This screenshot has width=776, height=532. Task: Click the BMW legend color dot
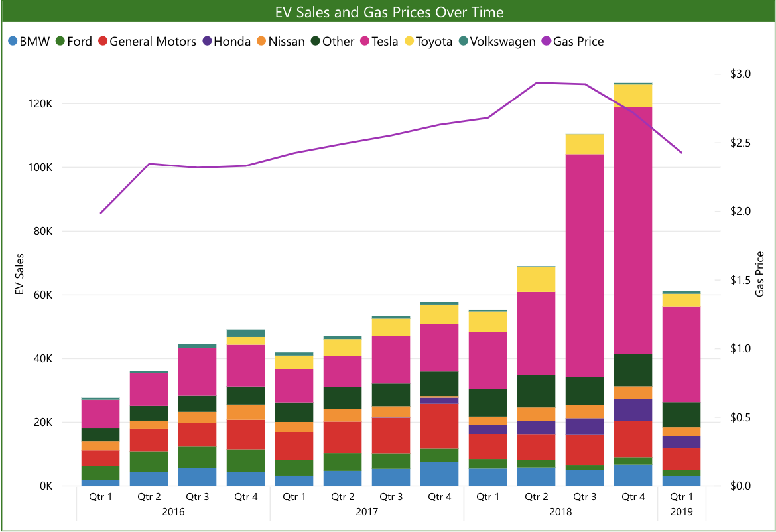[11, 42]
